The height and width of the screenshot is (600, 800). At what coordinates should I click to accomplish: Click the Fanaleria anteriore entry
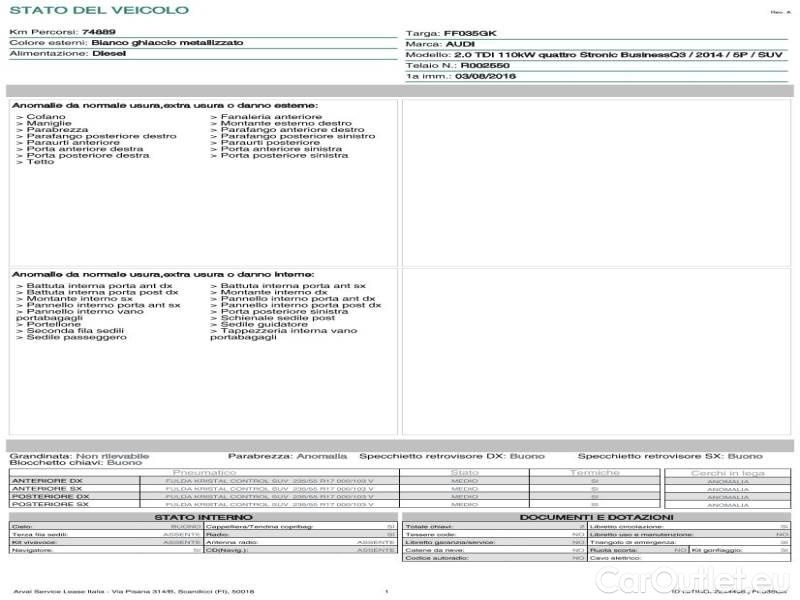[266, 117]
